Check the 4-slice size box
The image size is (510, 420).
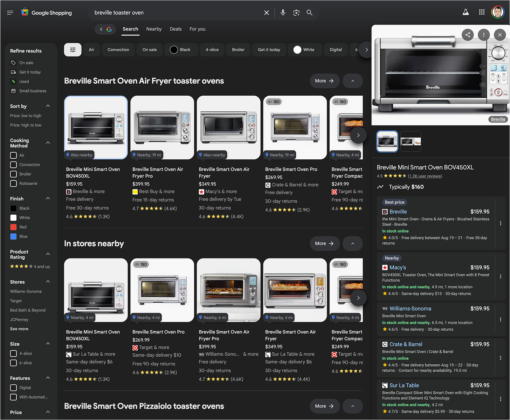click(13, 353)
